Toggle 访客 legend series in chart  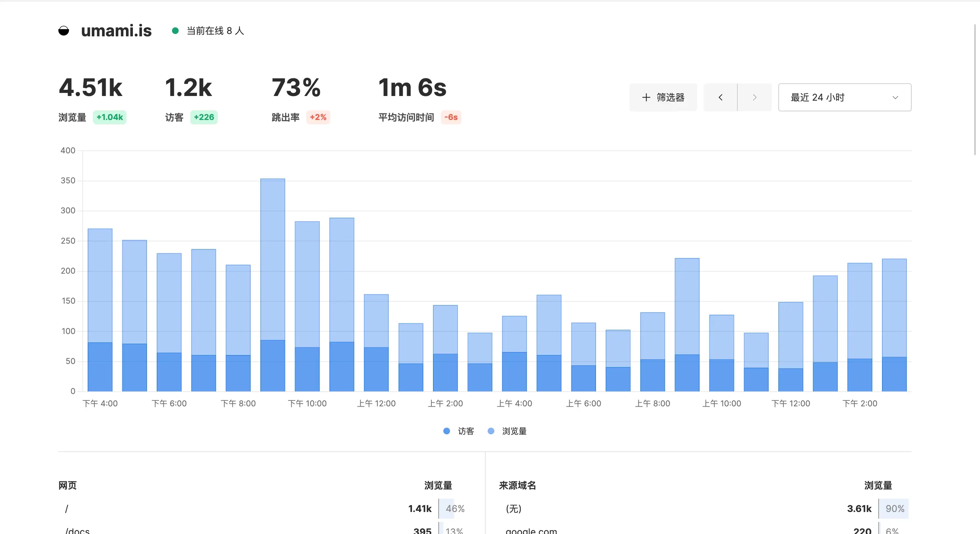(459, 431)
